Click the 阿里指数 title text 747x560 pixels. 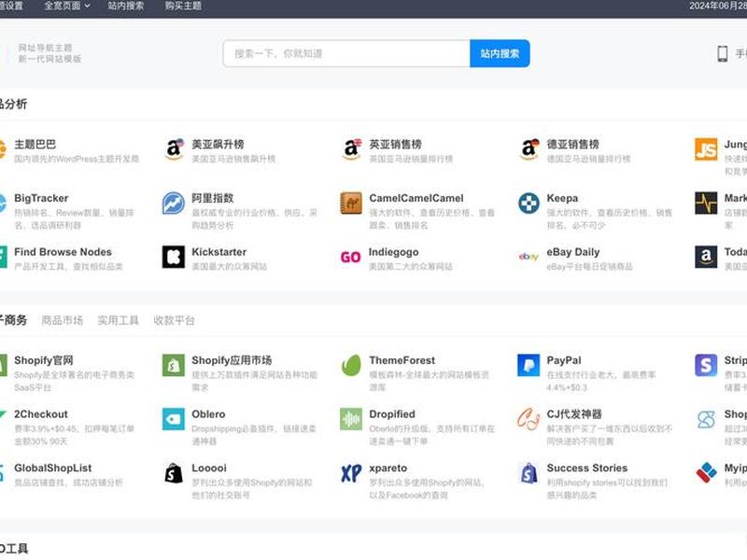[x=213, y=198]
